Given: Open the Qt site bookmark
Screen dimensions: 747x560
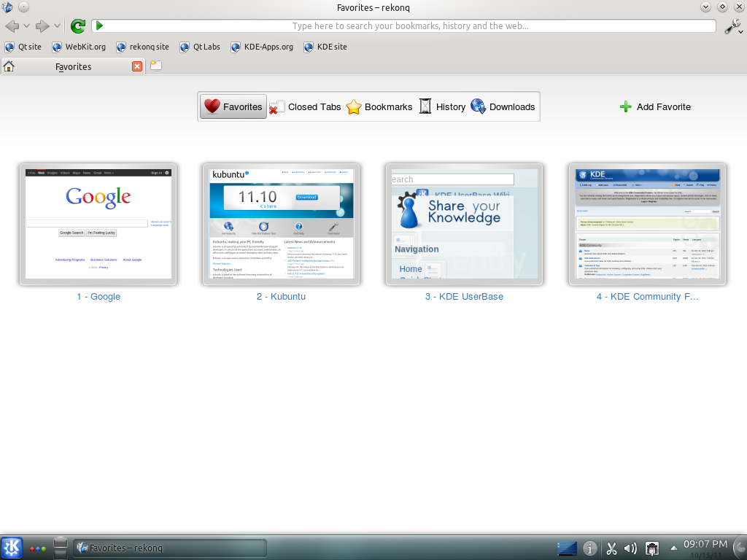Looking at the screenshot, I should click(x=23, y=47).
